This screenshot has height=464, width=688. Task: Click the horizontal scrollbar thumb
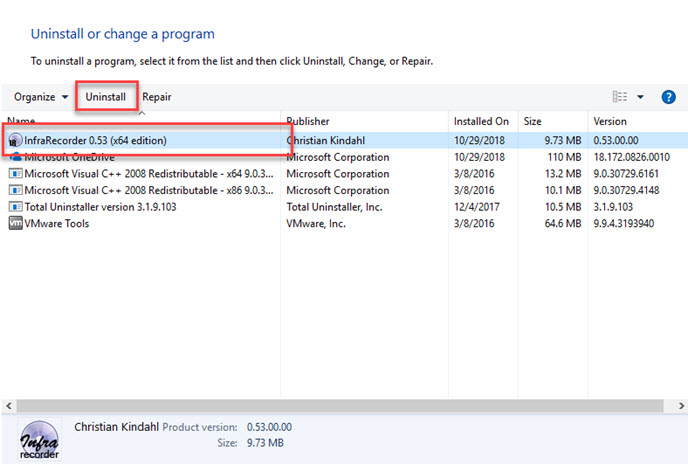[340, 406]
